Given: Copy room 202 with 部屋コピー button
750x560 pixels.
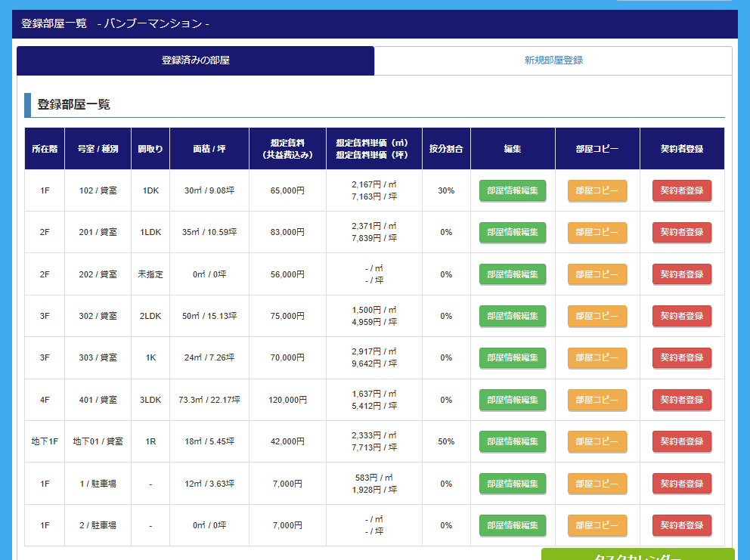Looking at the screenshot, I should [x=597, y=274].
